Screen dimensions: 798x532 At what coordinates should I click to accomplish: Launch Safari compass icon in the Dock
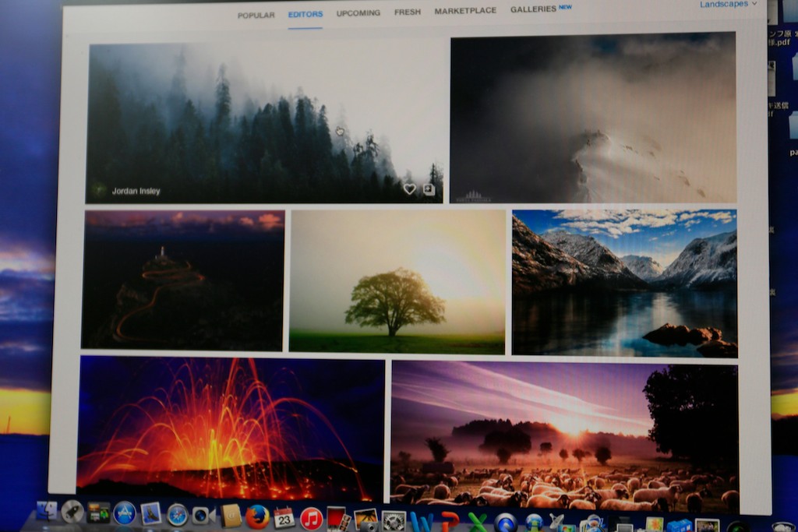click(178, 515)
